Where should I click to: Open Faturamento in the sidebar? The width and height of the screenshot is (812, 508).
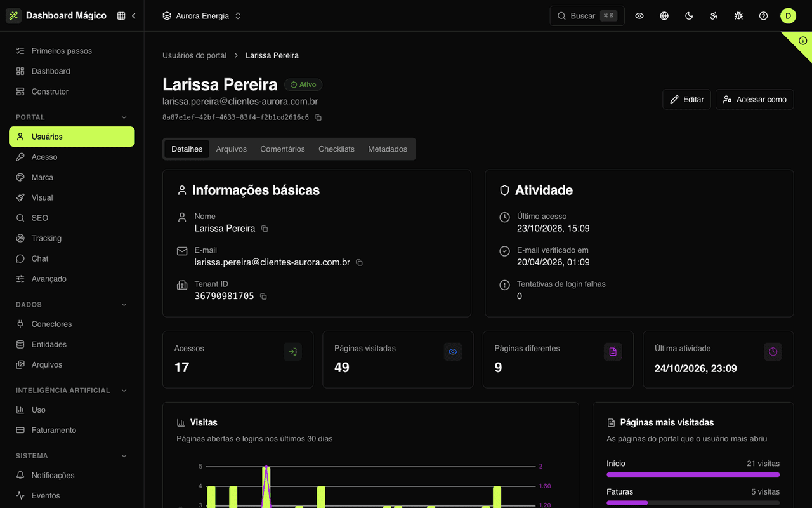pos(72,430)
